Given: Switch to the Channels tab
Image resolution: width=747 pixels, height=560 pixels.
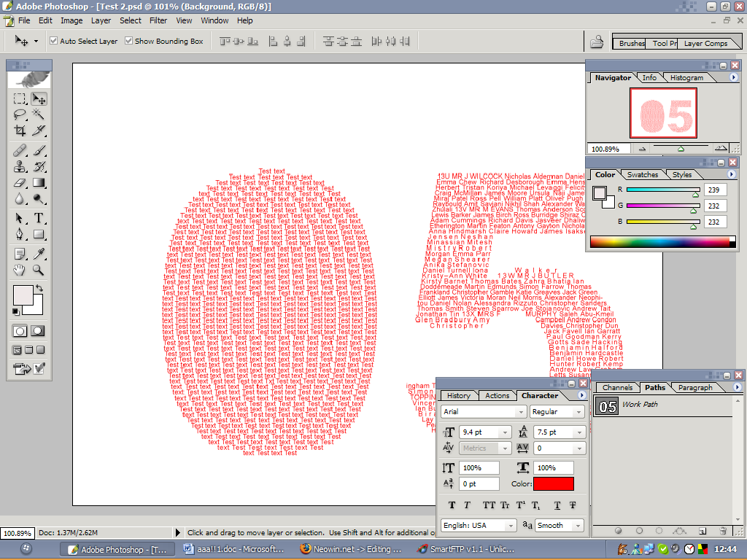Looking at the screenshot, I should coord(618,388).
